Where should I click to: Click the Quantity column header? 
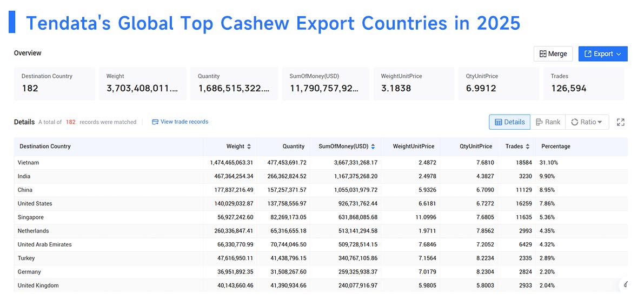tap(294, 146)
